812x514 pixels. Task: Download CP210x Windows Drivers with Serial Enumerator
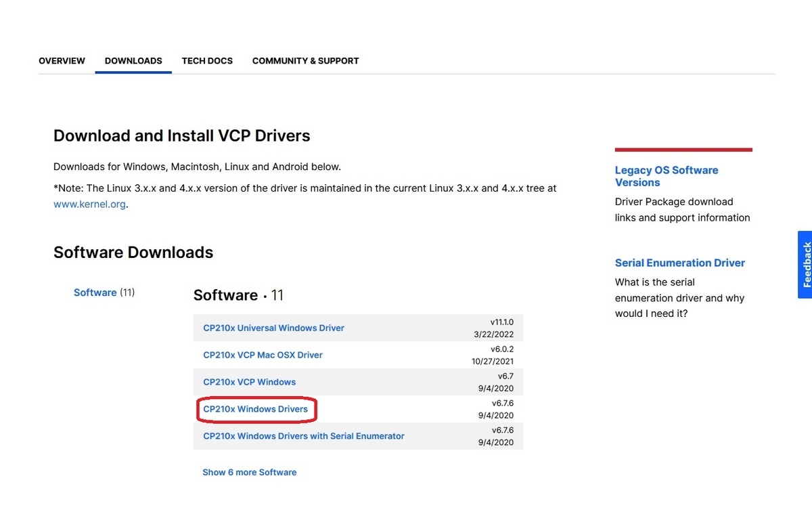pos(304,436)
